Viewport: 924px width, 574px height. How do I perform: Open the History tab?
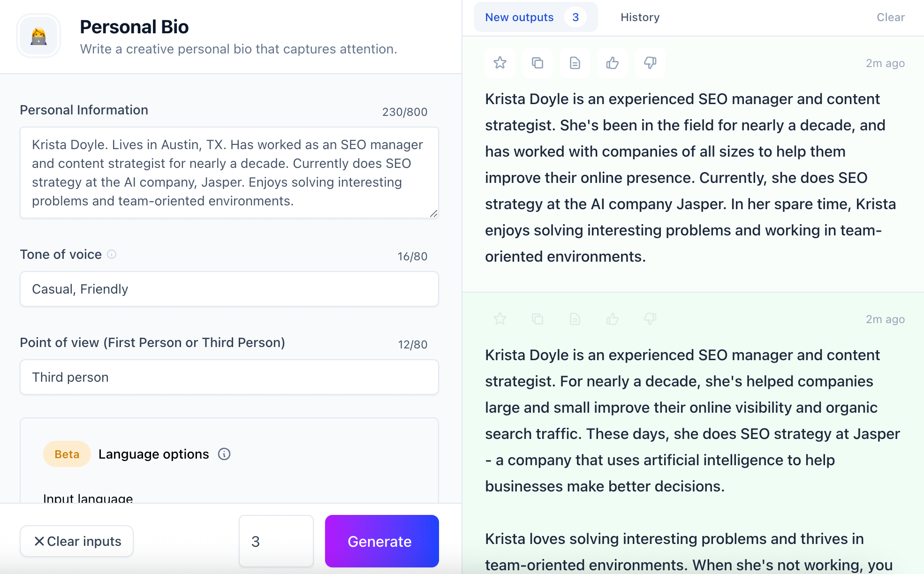click(640, 17)
